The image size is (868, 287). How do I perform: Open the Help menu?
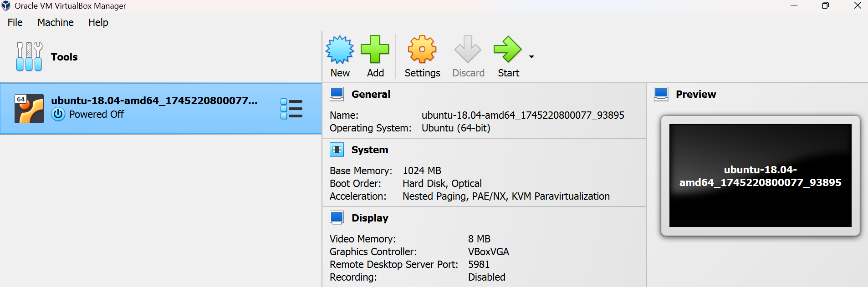pyautogui.click(x=98, y=22)
